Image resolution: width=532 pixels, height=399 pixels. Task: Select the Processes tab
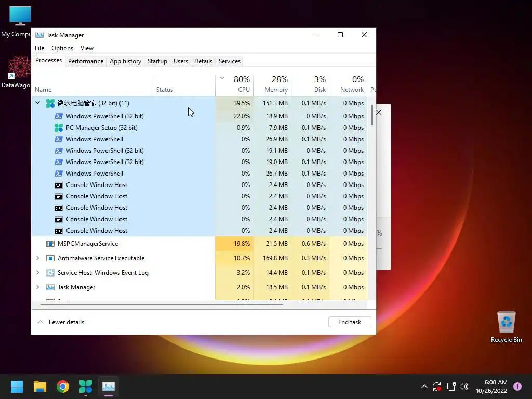[x=48, y=60]
